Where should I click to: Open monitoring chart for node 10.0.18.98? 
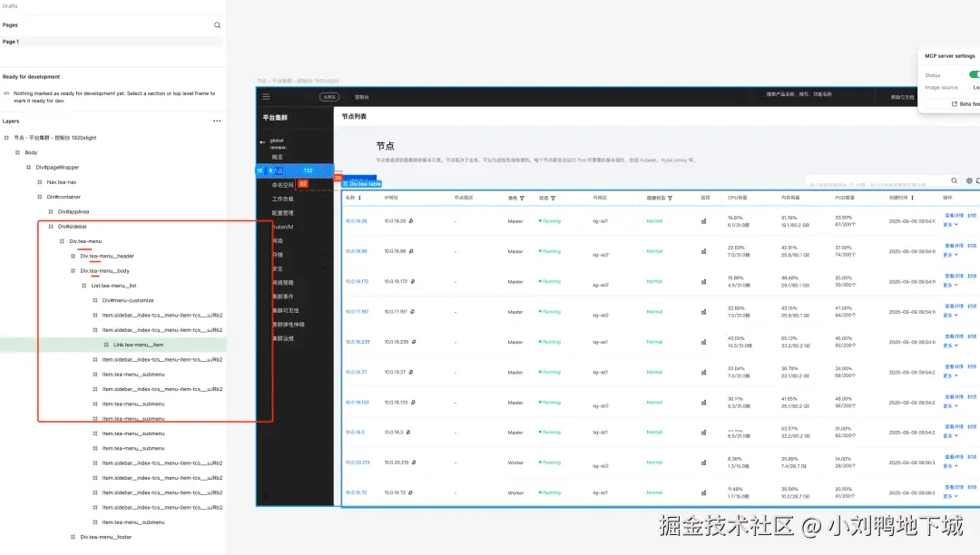[x=704, y=251]
